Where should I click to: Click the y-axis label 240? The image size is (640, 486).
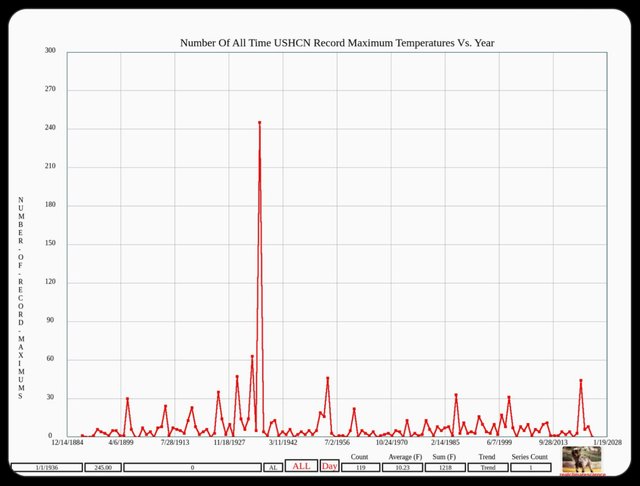50,127
